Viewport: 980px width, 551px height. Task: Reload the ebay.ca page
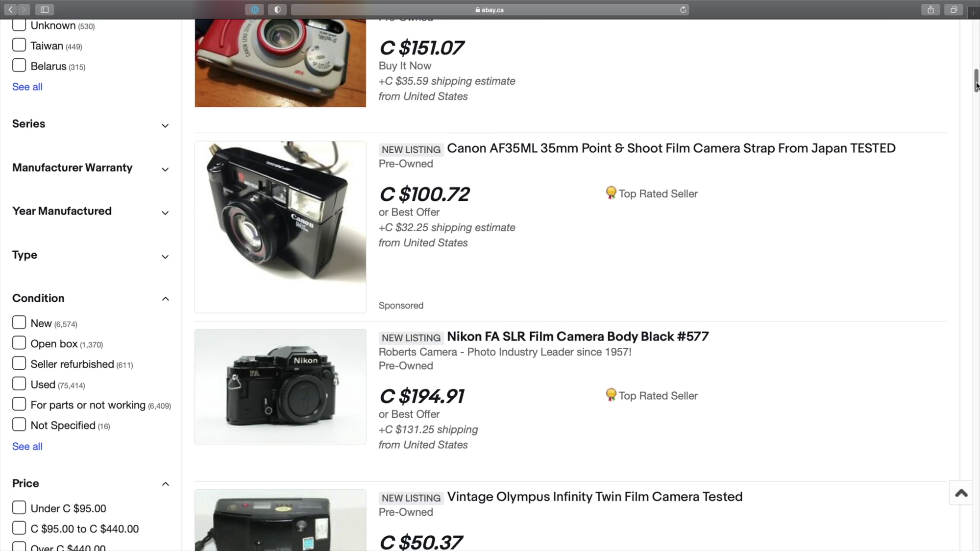(x=683, y=9)
